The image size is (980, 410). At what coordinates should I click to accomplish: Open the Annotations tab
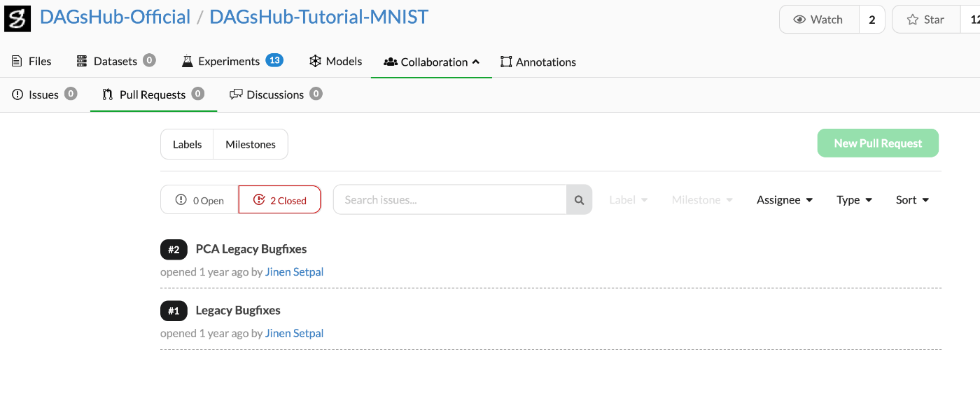[x=538, y=62]
